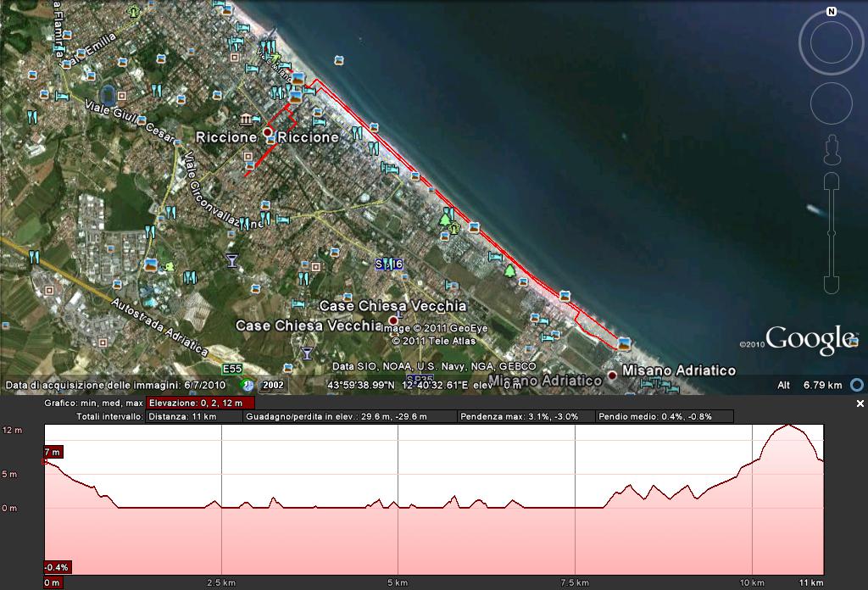Click the park tree icon above Viale Emilia
Screen dimensions: 868x590
coord(133,10)
